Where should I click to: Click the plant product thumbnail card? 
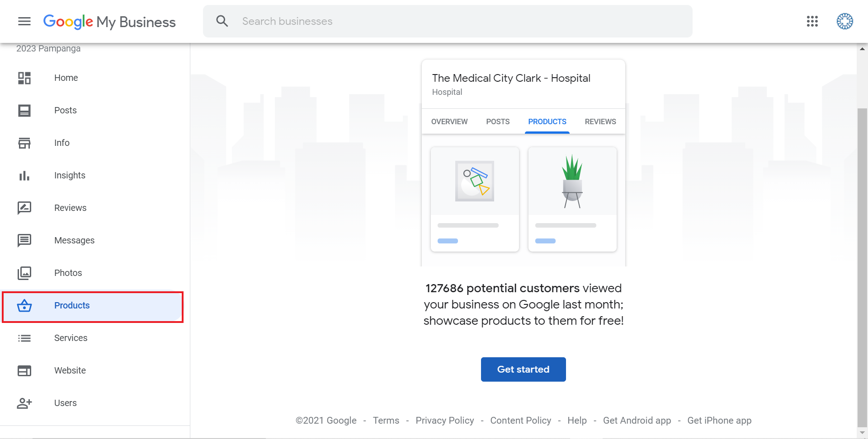(572, 199)
